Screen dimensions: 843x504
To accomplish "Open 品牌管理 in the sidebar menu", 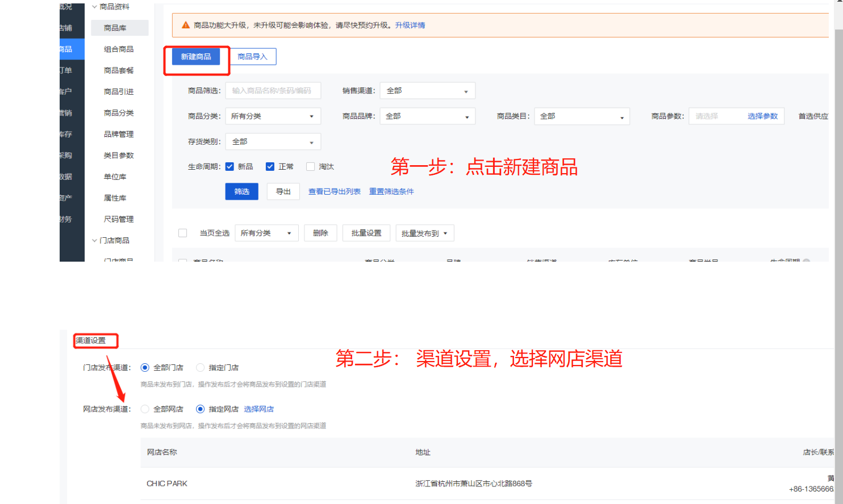I will [119, 135].
